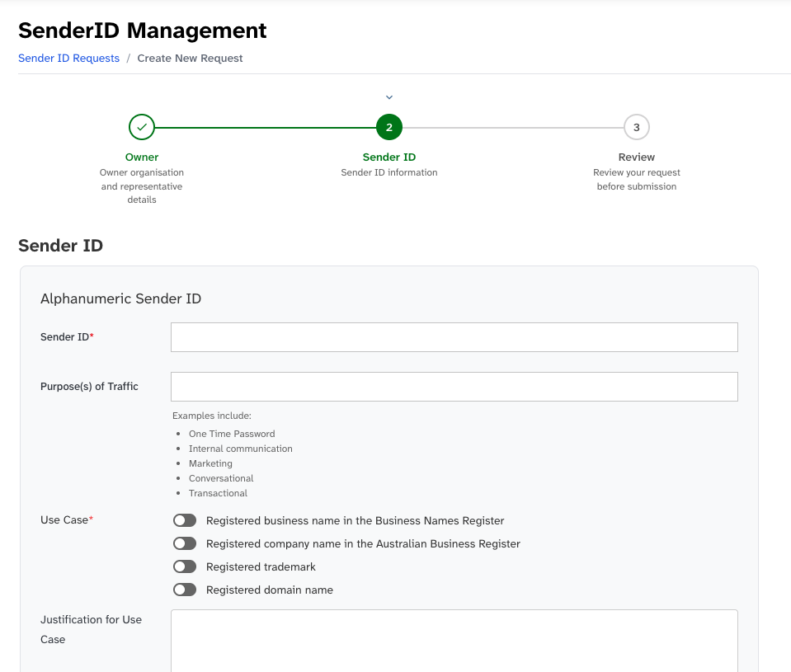Viewport: 791px width, 672px height.
Task: Open the Sender ID Requests breadcrumb link
Action: (x=68, y=58)
